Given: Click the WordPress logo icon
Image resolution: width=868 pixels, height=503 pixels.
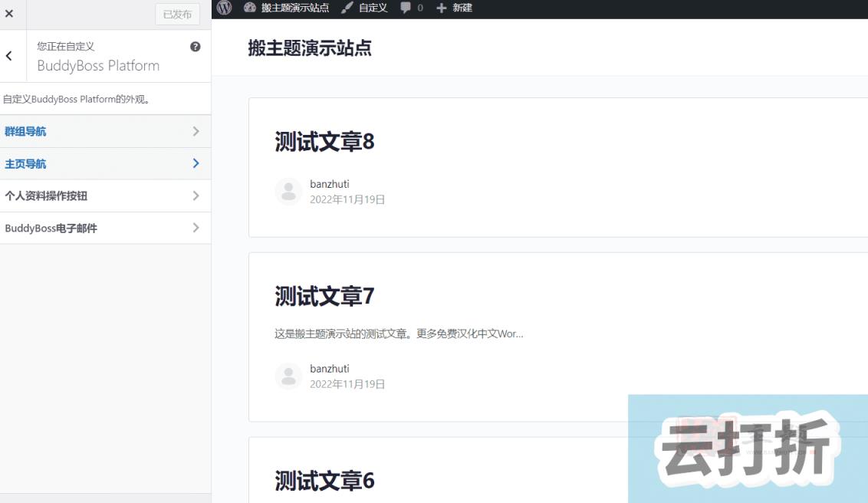Looking at the screenshot, I should click(x=224, y=8).
